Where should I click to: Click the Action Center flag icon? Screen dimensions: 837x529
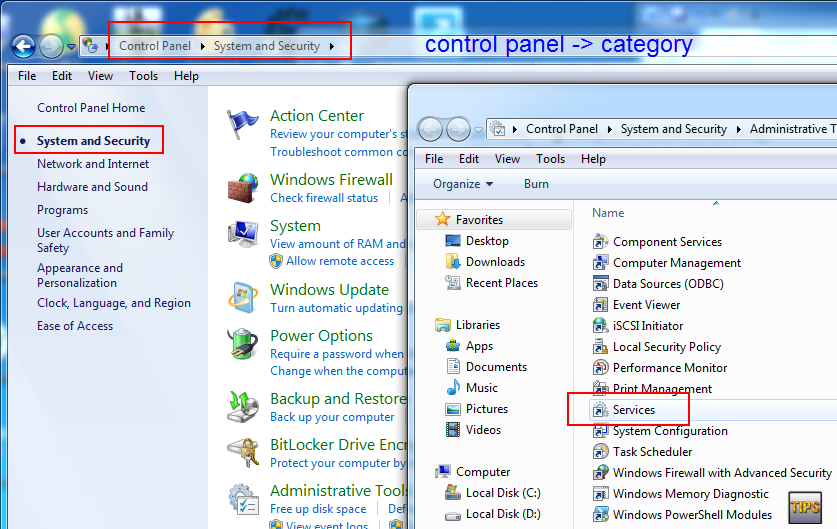[x=242, y=124]
